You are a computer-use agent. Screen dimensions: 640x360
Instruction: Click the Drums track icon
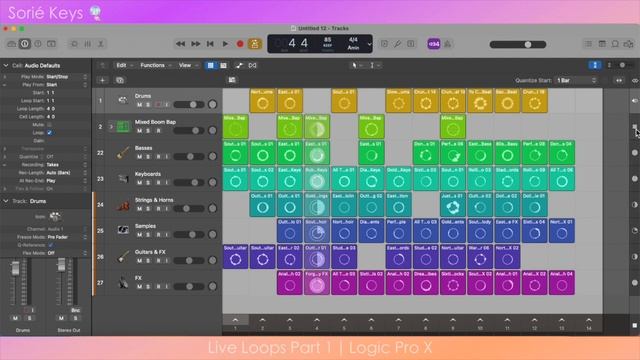click(x=122, y=100)
